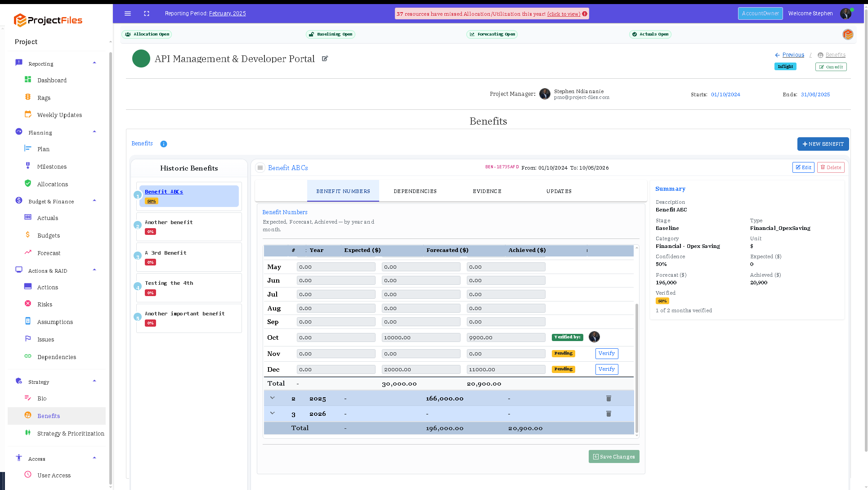The width and height of the screenshot is (868, 490).
Task: Delete the 2025 year row
Action: [608, 399]
